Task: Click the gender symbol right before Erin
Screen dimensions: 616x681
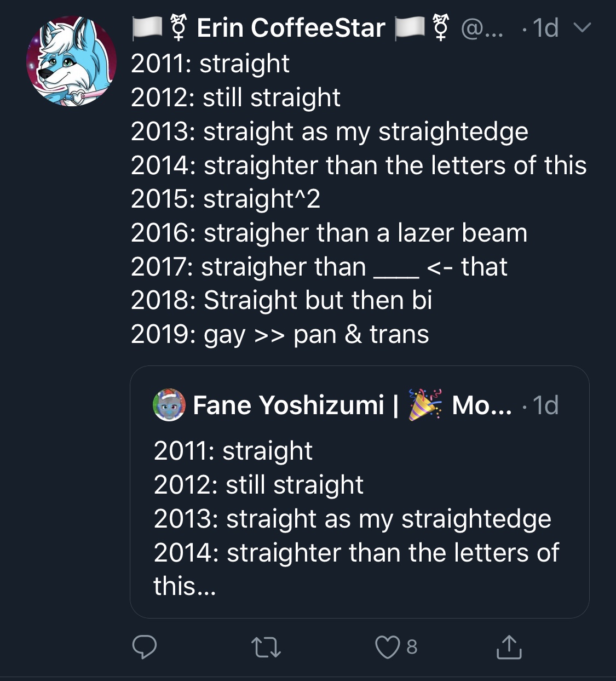Action: [177, 28]
